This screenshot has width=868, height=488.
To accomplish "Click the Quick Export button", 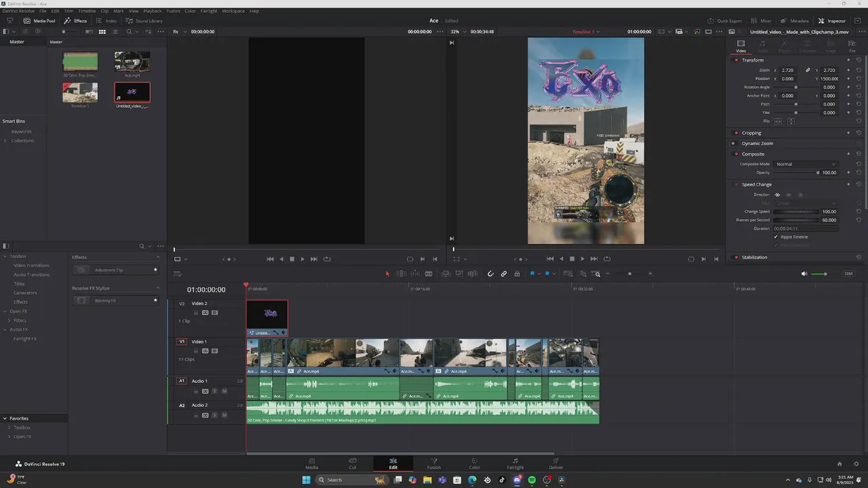I will click(x=724, y=21).
